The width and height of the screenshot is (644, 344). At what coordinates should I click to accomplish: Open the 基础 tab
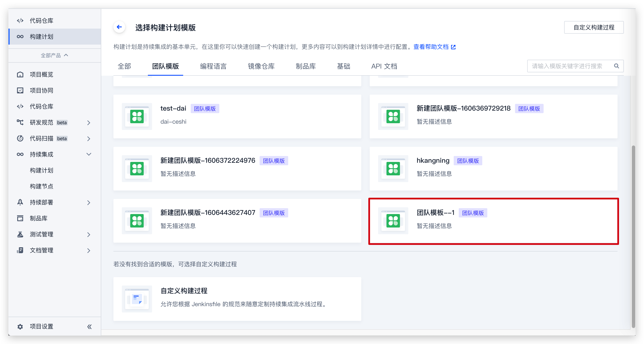[x=343, y=66]
